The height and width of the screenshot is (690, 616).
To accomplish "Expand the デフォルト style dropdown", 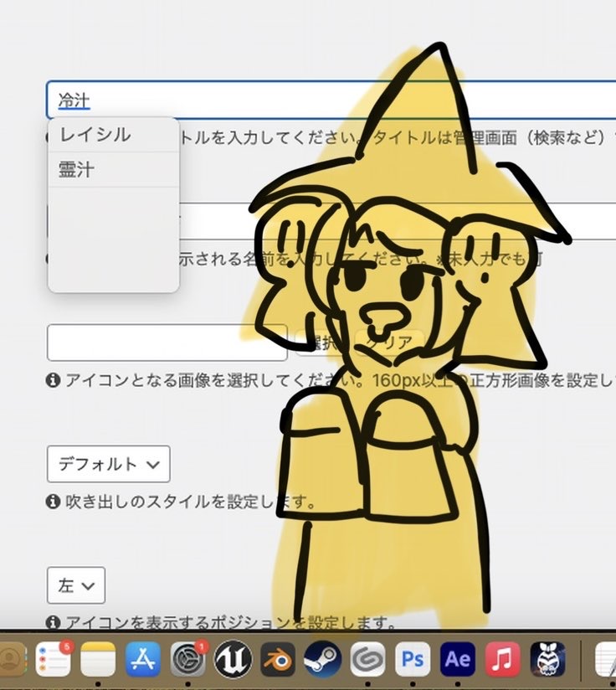I will click(x=108, y=464).
